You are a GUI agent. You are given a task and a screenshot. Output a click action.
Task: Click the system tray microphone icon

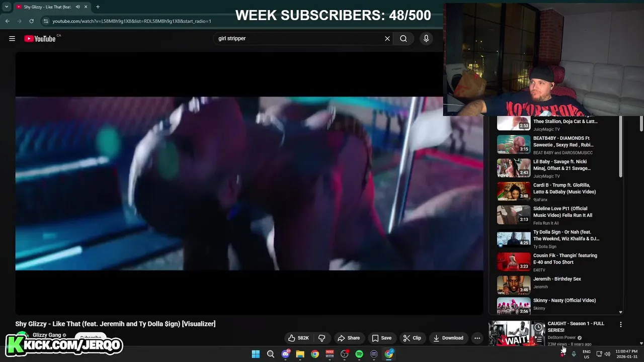[x=574, y=354]
